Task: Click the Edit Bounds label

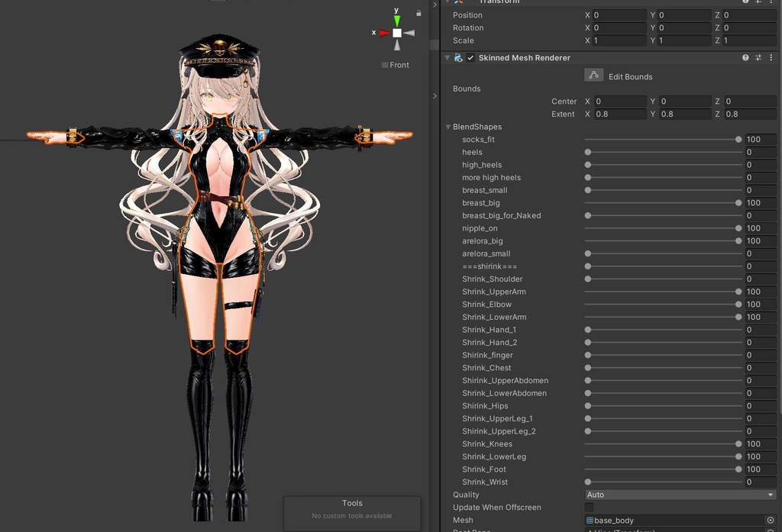Action: point(630,77)
